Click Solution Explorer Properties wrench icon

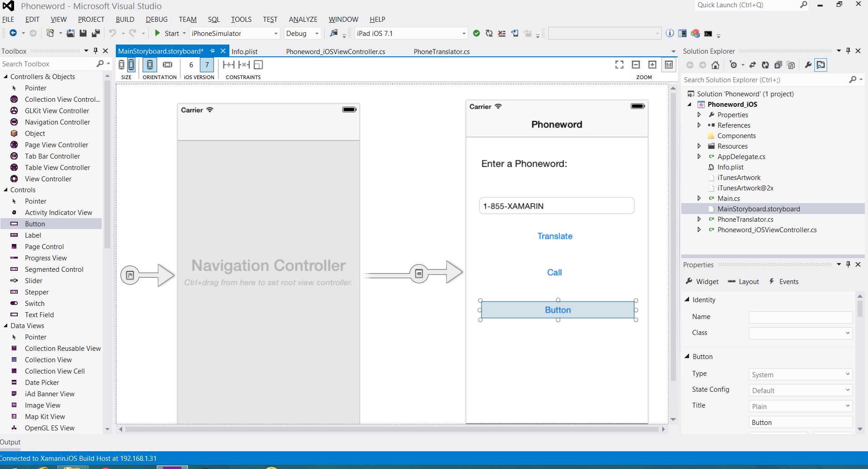click(808, 65)
